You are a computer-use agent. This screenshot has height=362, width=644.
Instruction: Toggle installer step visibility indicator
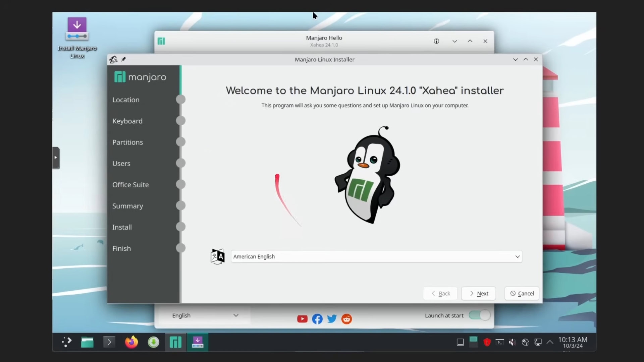tap(56, 157)
